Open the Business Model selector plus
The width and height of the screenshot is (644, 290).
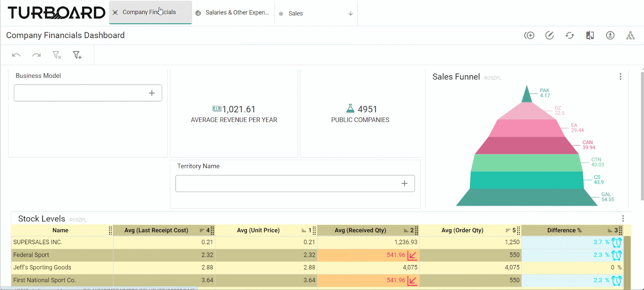coord(152,93)
